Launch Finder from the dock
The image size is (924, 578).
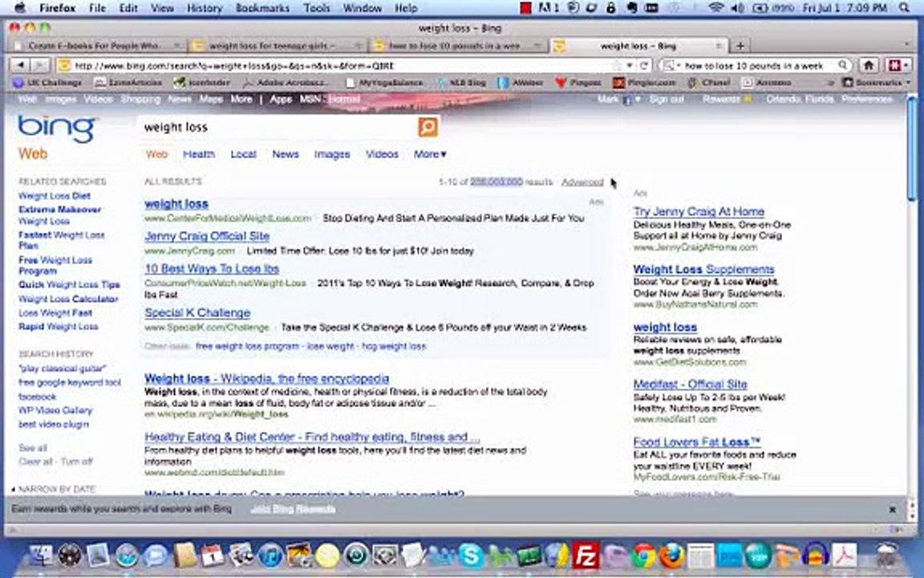point(41,556)
